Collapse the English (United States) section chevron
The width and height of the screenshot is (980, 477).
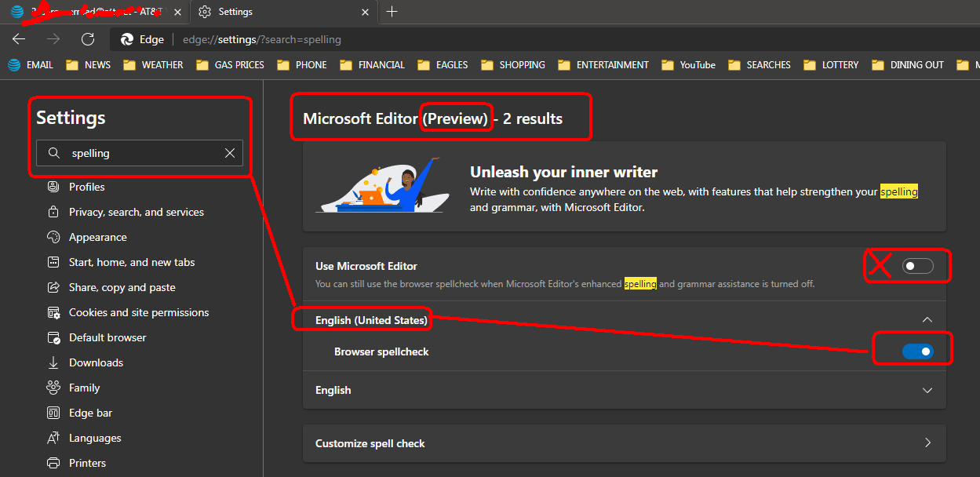point(927,320)
